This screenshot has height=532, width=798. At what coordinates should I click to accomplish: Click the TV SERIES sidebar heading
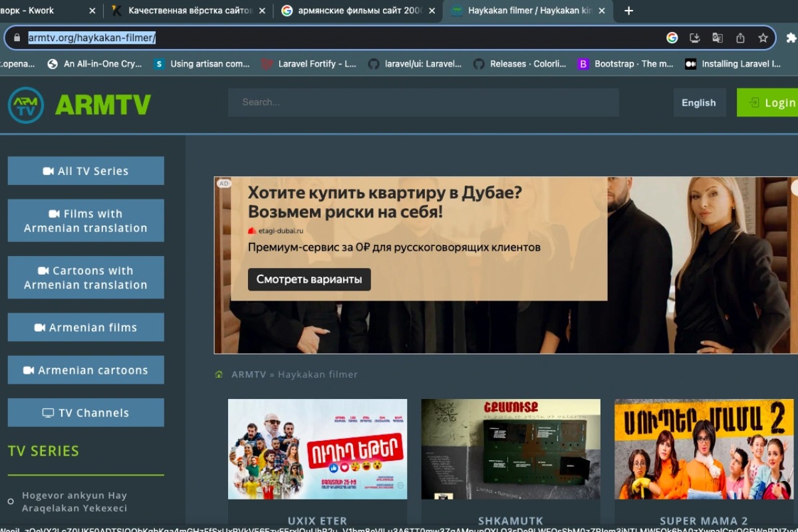pyautogui.click(x=44, y=450)
